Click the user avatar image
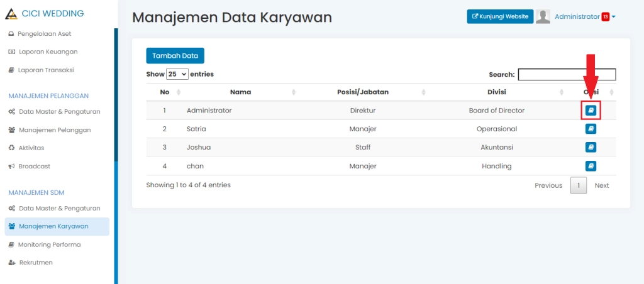The height and width of the screenshot is (284, 644). click(x=543, y=17)
